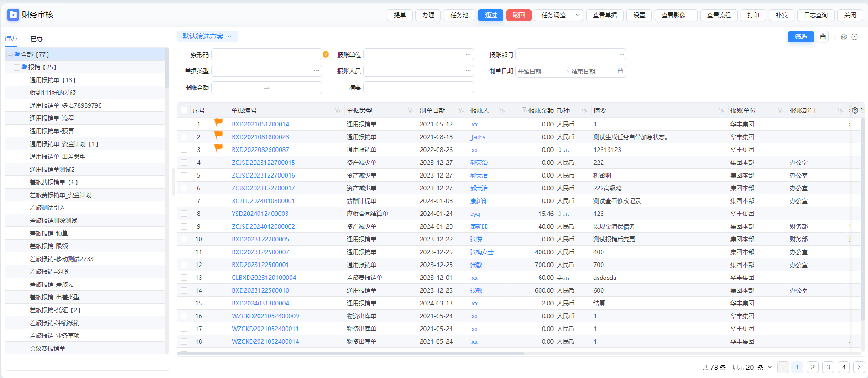Click filter icon before 报账金额 header

tap(524, 110)
